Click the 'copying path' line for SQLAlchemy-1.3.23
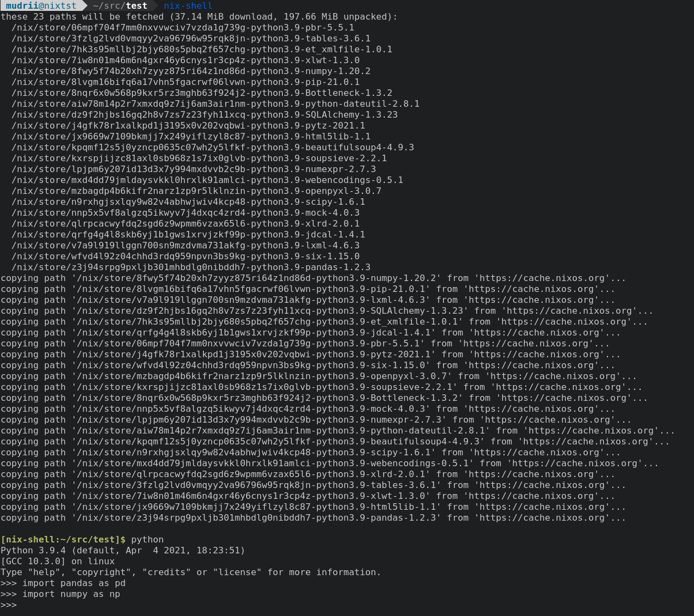This screenshot has height=616, width=694. point(327,310)
